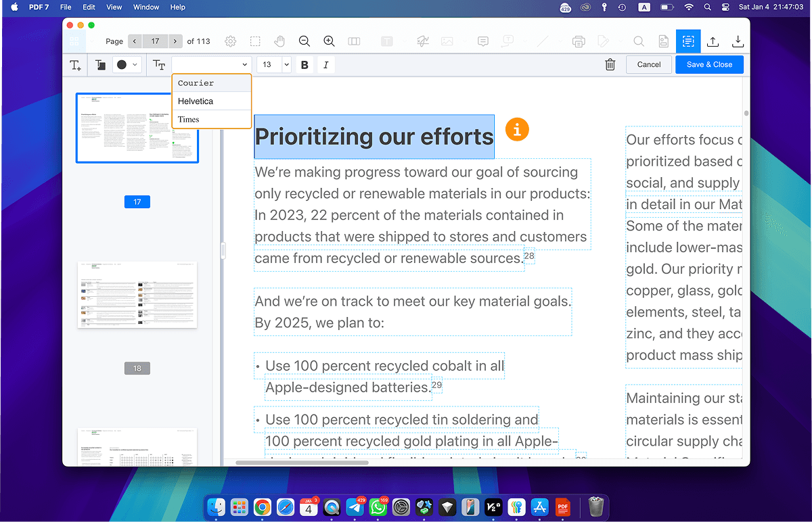Viewport: 812px width, 522px height.
Task: Open Chrome from the dock
Action: [x=263, y=507]
